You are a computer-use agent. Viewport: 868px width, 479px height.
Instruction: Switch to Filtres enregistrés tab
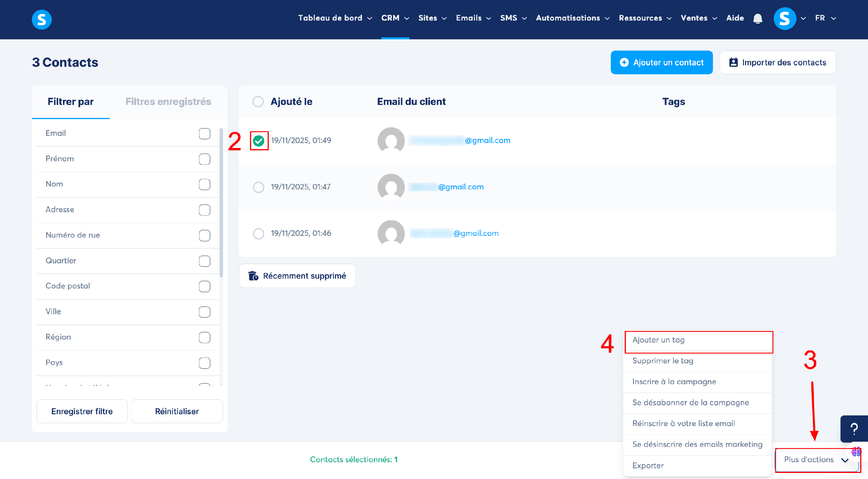[168, 102]
